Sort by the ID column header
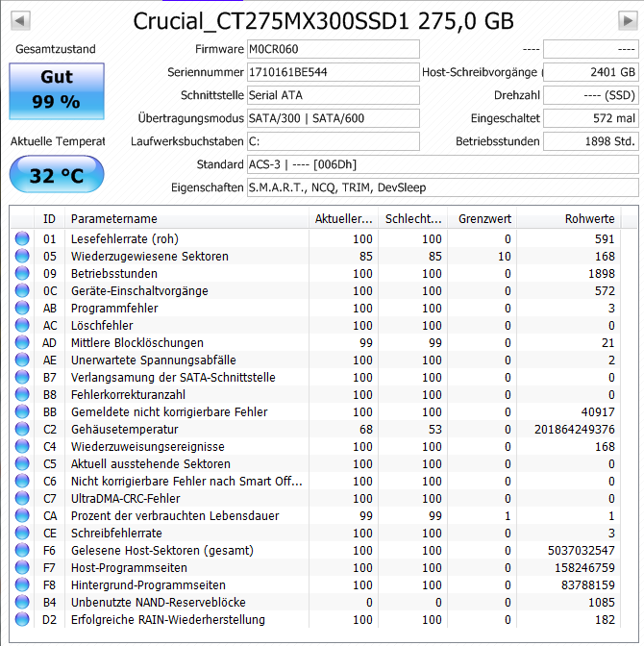This screenshot has width=644, height=646. (49, 219)
